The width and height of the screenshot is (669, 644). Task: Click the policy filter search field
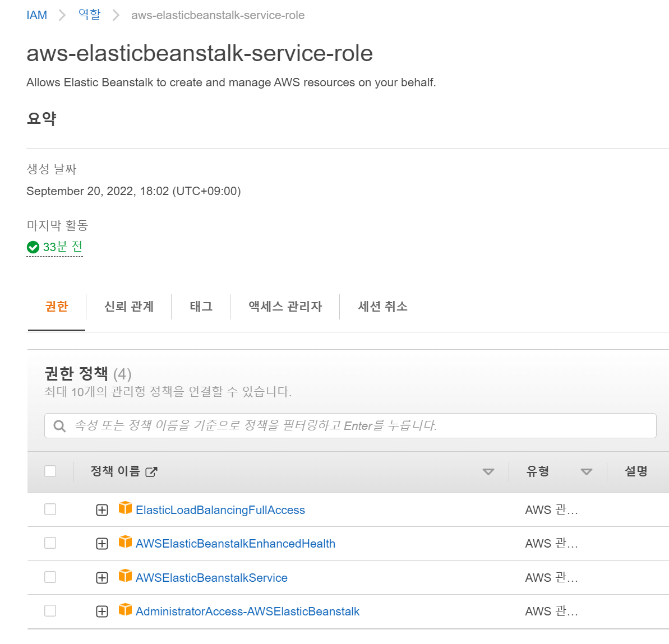(x=350, y=425)
